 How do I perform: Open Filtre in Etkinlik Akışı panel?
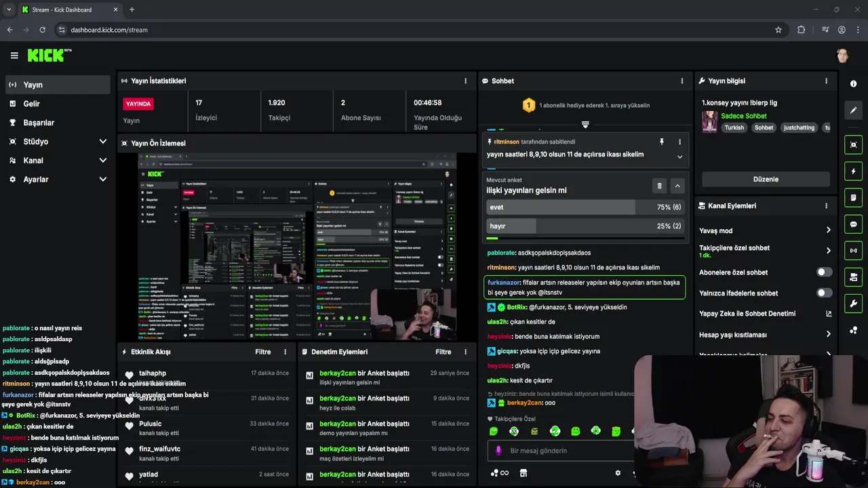click(x=263, y=352)
